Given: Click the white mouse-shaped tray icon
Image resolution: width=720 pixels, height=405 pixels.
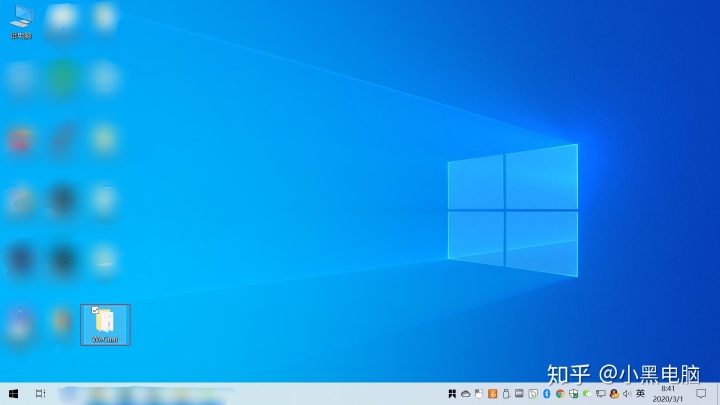Looking at the screenshot, I should pos(479,394).
